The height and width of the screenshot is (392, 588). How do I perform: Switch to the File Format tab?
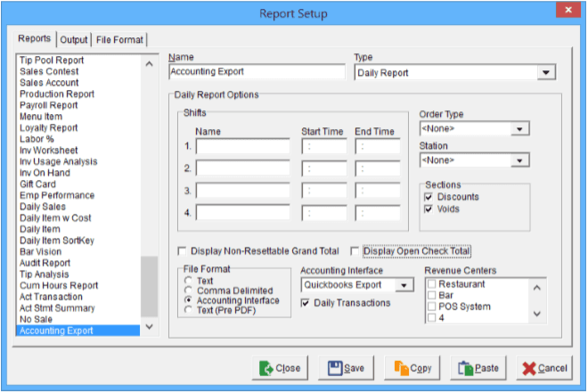(121, 39)
